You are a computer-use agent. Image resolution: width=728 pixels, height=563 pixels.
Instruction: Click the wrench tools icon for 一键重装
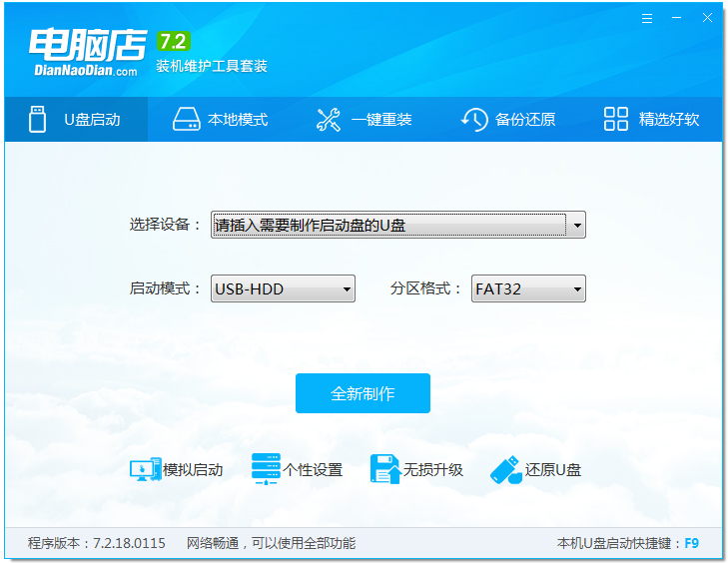[x=329, y=120]
